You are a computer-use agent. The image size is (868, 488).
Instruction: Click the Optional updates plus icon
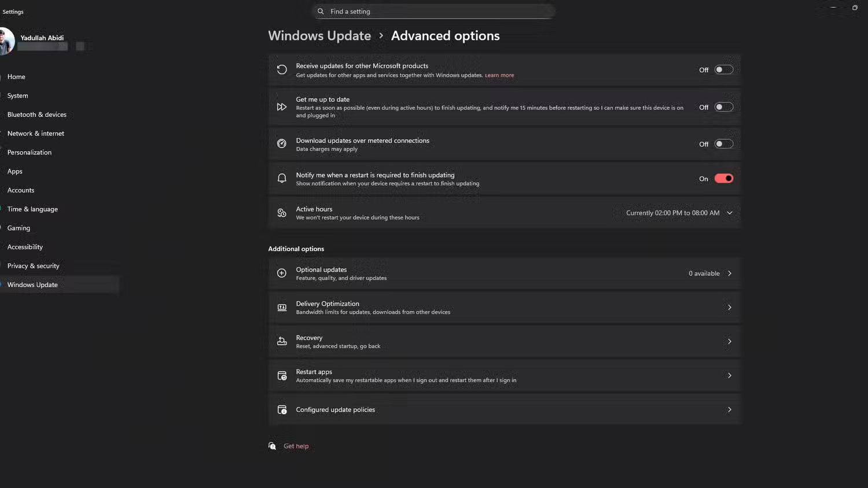coord(282,273)
